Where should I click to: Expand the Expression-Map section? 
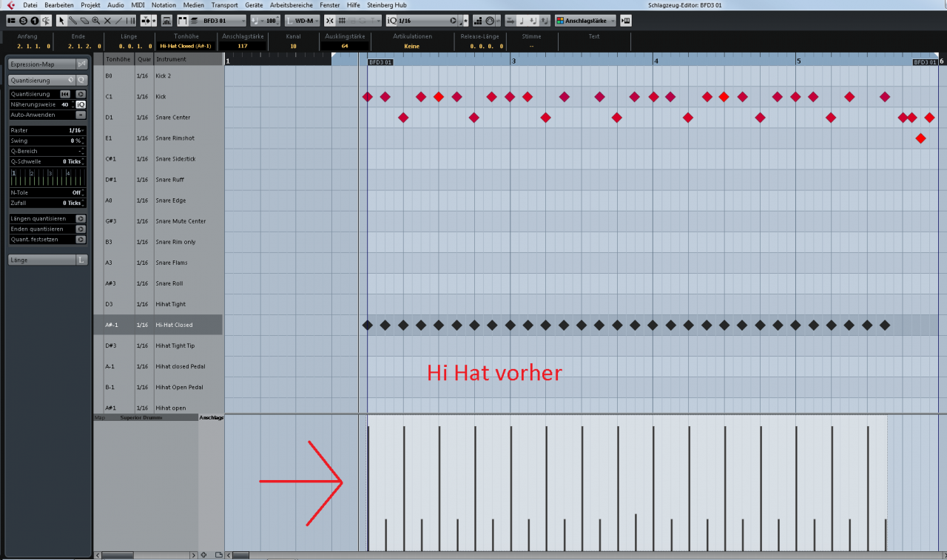[42, 64]
